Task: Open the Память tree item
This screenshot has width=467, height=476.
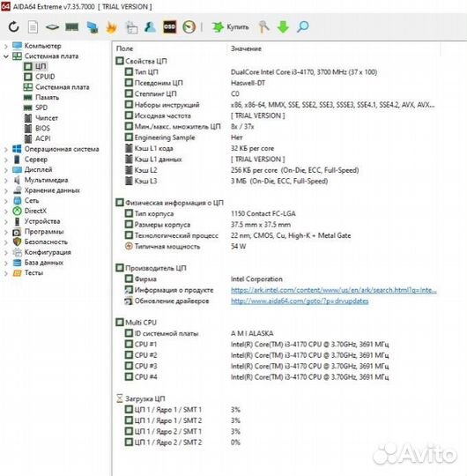Action: point(47,98)
